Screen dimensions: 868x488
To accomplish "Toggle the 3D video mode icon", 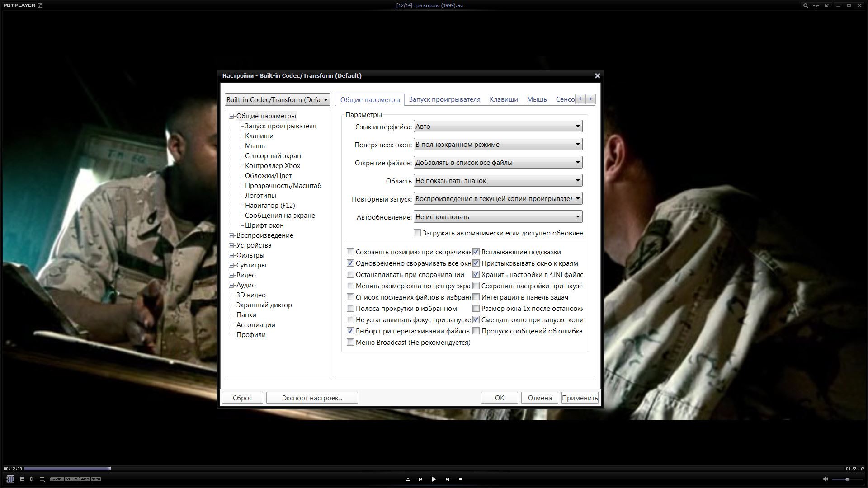I will point(10,479).
